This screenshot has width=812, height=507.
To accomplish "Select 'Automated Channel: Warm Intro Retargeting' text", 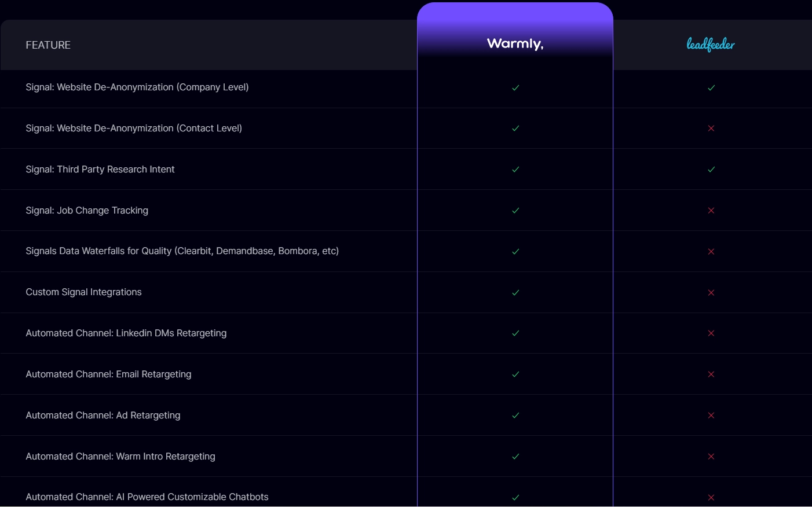I will click(x=120, y=457).
